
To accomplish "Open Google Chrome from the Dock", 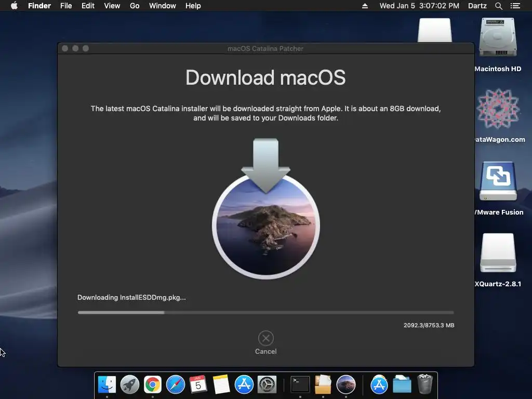I will tap(153, 384).
